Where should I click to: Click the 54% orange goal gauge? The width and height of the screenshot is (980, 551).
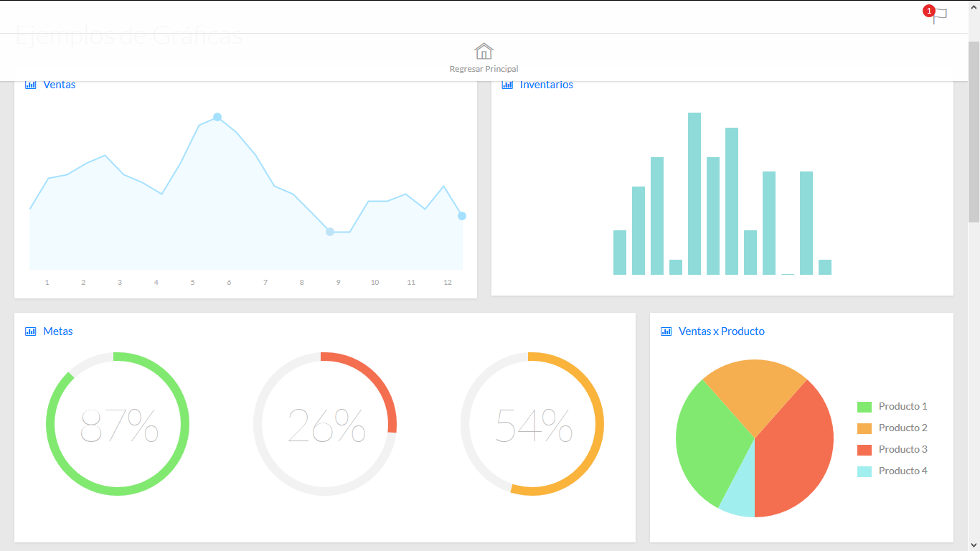pyautogui.click(x=532, y=424)
